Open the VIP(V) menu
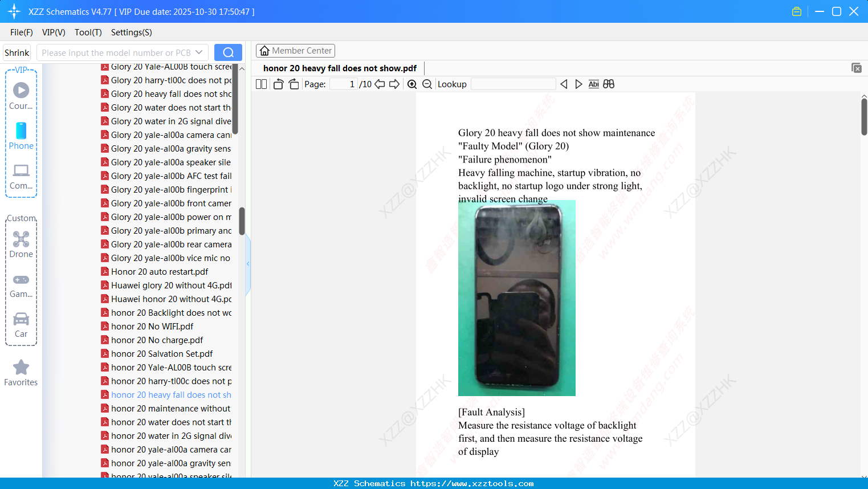The image size is (868, 489). pos(54,32)
